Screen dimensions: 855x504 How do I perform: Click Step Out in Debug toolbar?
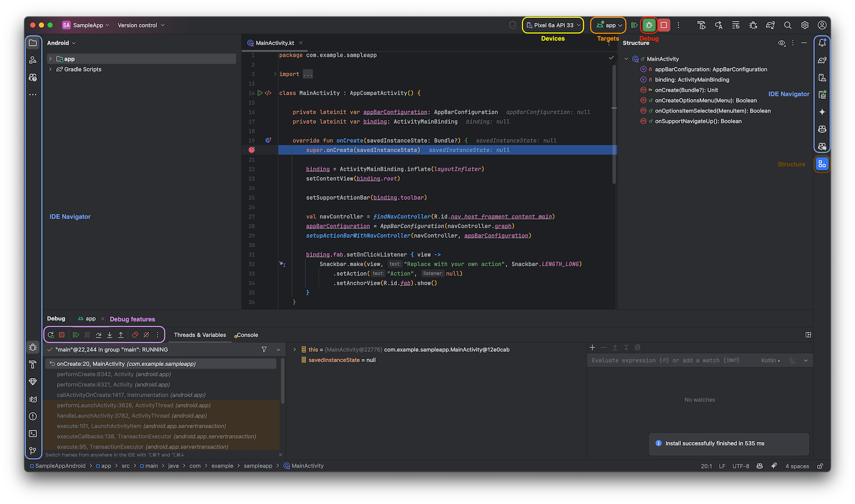[x=121, y=335]
